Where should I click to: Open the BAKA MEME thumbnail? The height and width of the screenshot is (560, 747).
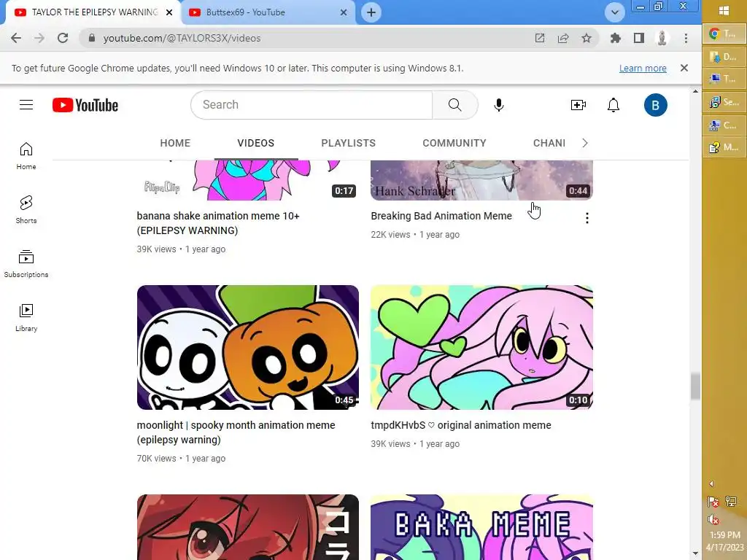click(481, 527)
